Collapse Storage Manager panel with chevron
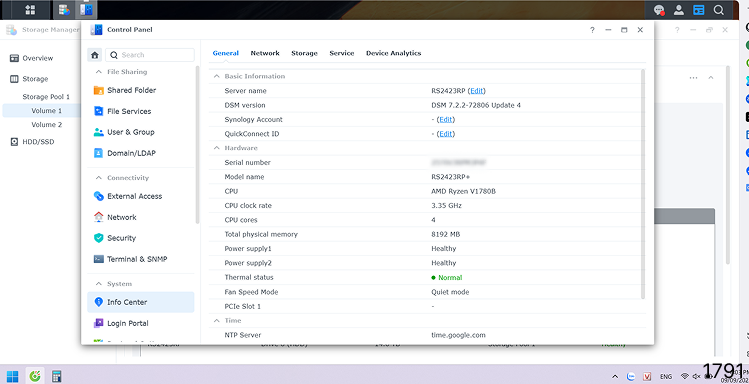Viewport: 749px width, 384px height. pyautogui.click(x=711, y=78)
